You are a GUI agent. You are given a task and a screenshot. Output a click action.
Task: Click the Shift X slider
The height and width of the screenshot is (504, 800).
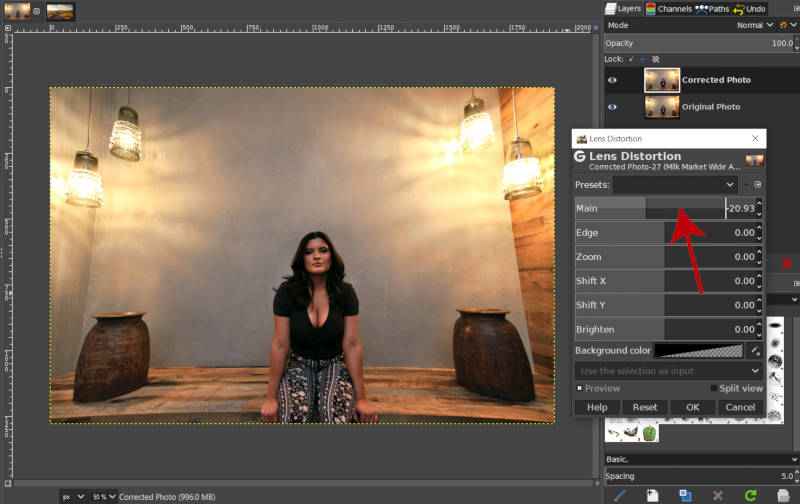coord(665,281)
